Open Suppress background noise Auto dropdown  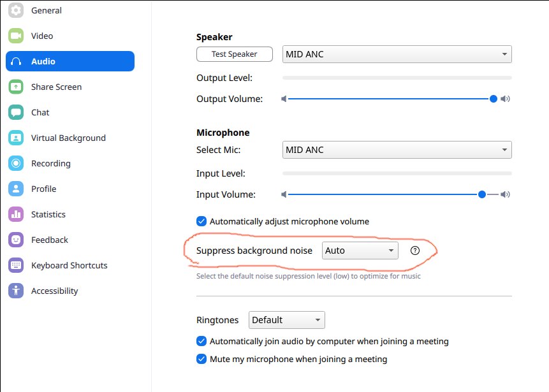click(x=360, y=250)
